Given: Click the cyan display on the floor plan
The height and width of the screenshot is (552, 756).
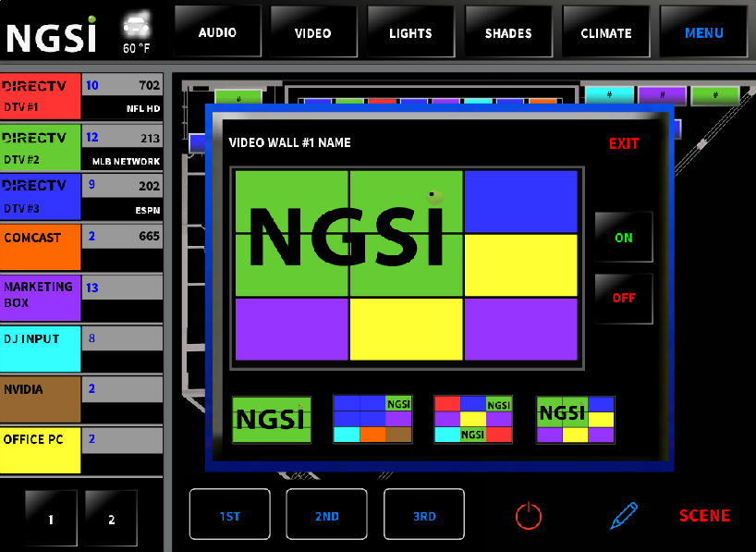Looking at the screenshot, I should coord(609,95).
